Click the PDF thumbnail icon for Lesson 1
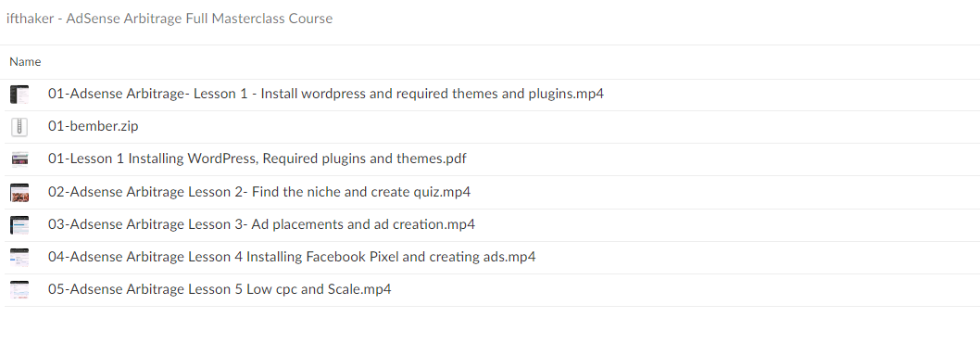The height and width of the screenshot is (343, 980). tap(19, 159)
